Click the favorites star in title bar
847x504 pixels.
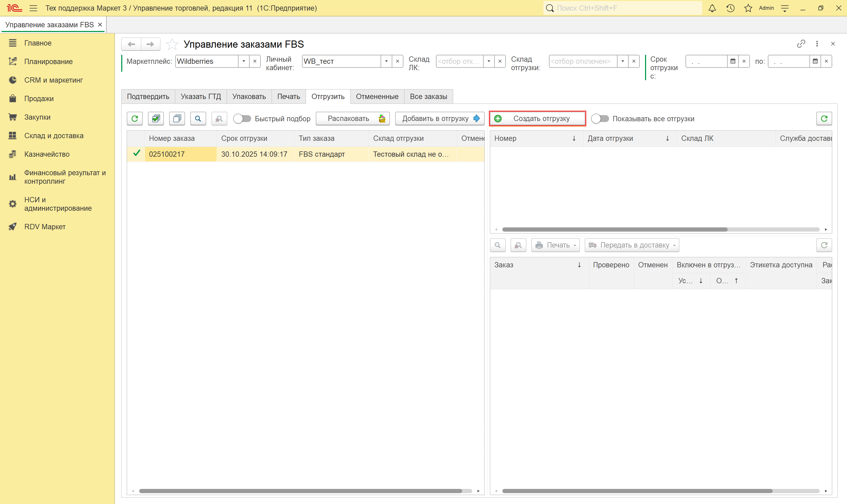(x=748, y=8)
